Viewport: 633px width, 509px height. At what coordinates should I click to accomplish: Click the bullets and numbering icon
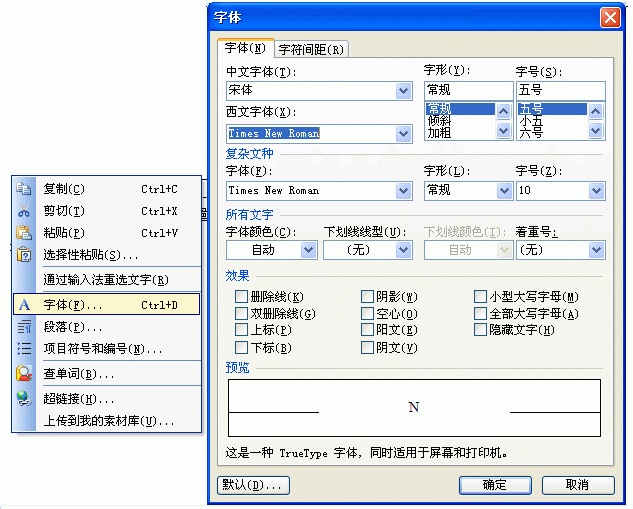[25, 348]
